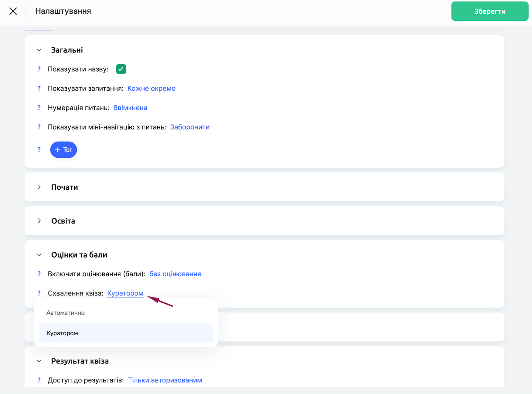
Task: Close the Налаштування settings panel
Action: (13, 11)
